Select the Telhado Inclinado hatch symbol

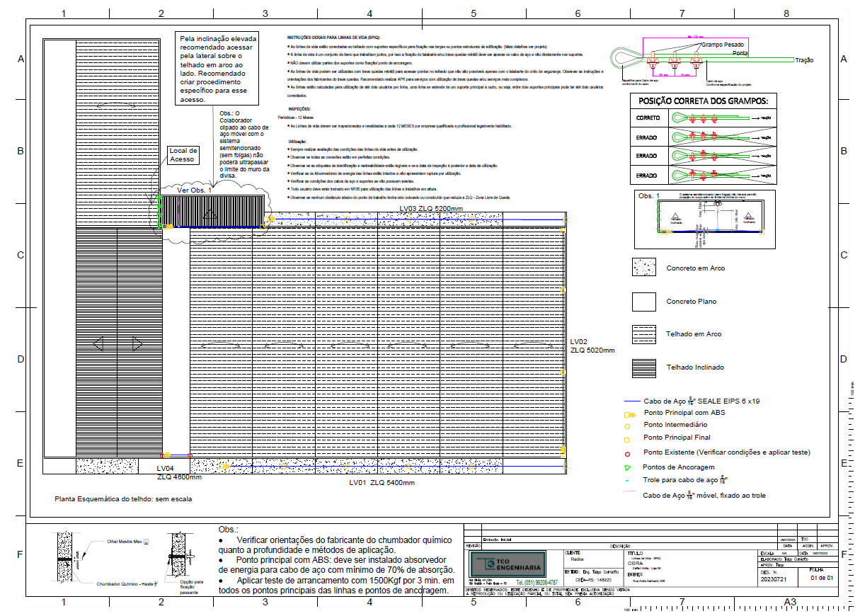click(x=643, y=367)
